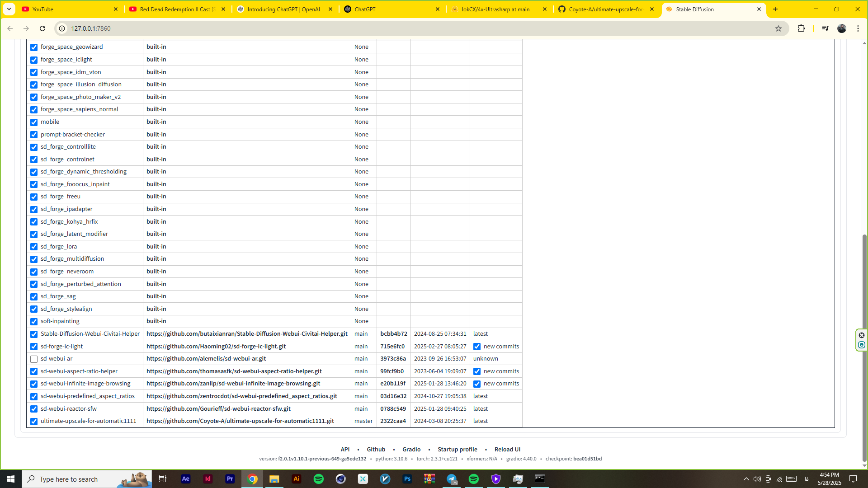Open Telegram from the taskbar
This screenshot has width=868, height=488.
pyautogui.click(x=452, y=479)
